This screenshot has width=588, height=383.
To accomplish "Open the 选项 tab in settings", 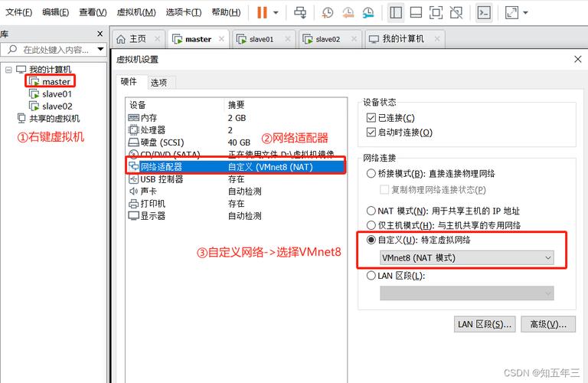I will point(158,83).
